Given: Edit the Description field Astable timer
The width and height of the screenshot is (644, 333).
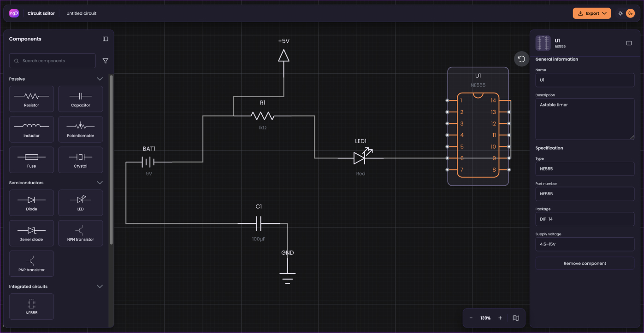Looking at the screenshot, I should pyautogui.click(x=585, y=119).
